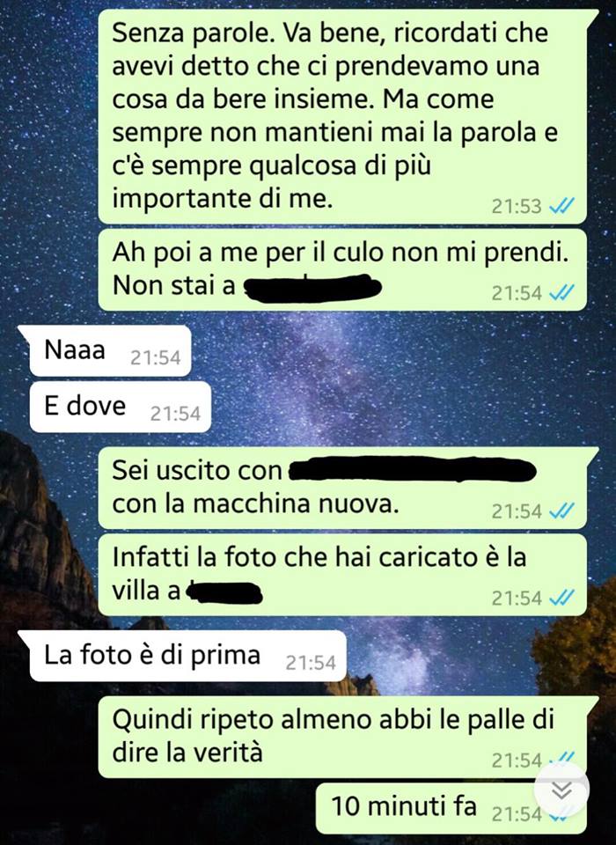Screen dimensions: 616x845
Task: Tap the 'Infatti la foto che hai caricato' message
Action: coord(342,575)
